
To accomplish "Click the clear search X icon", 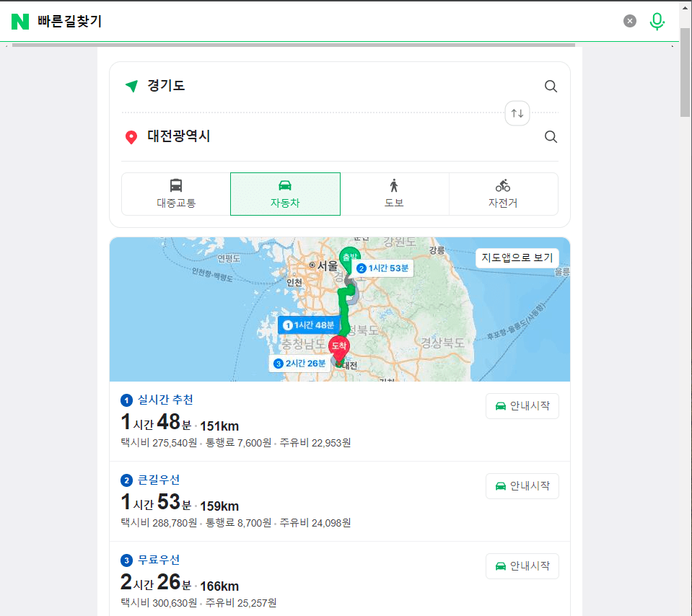I will (629, 21).
